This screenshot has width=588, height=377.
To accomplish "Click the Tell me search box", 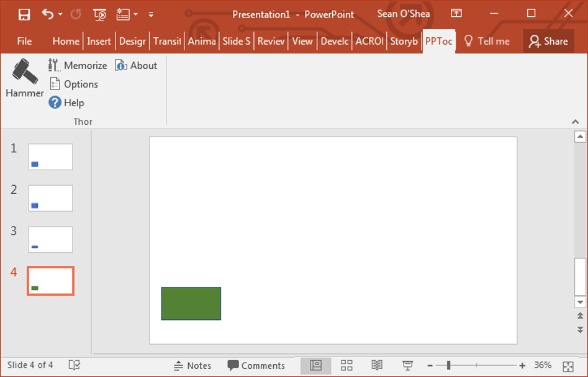I will point(487,41).
